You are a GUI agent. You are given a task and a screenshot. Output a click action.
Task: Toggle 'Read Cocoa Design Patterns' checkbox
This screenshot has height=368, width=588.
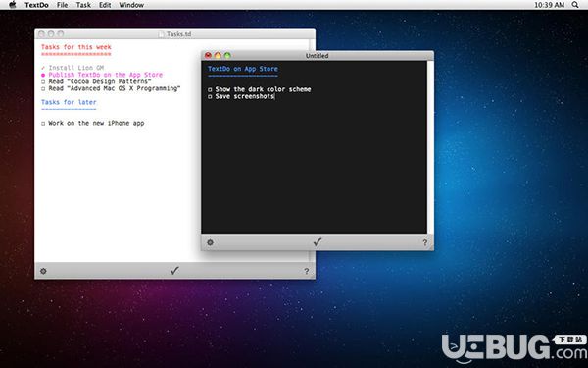43,81
